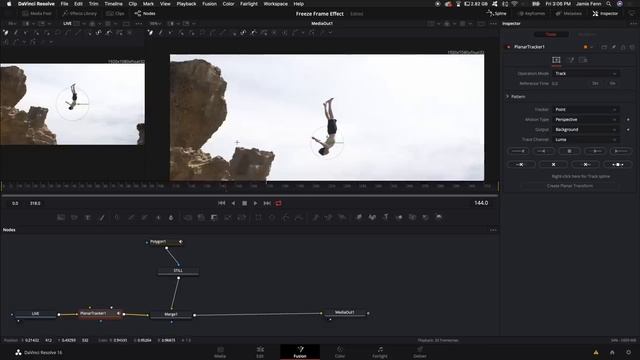Click the step track backward button
Viewport: 640px width, 360px height.
point(544,151)
